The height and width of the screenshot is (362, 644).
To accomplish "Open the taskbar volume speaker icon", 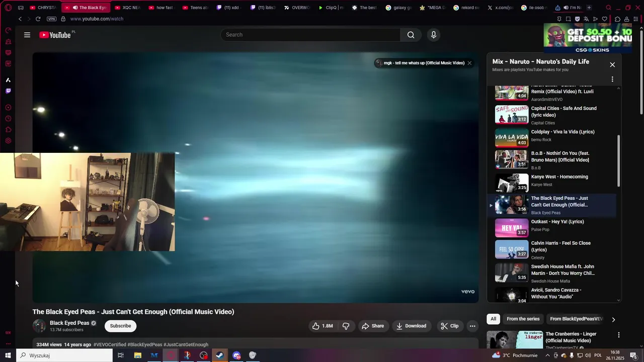I will pyautogui.click(x=588, y=355).
